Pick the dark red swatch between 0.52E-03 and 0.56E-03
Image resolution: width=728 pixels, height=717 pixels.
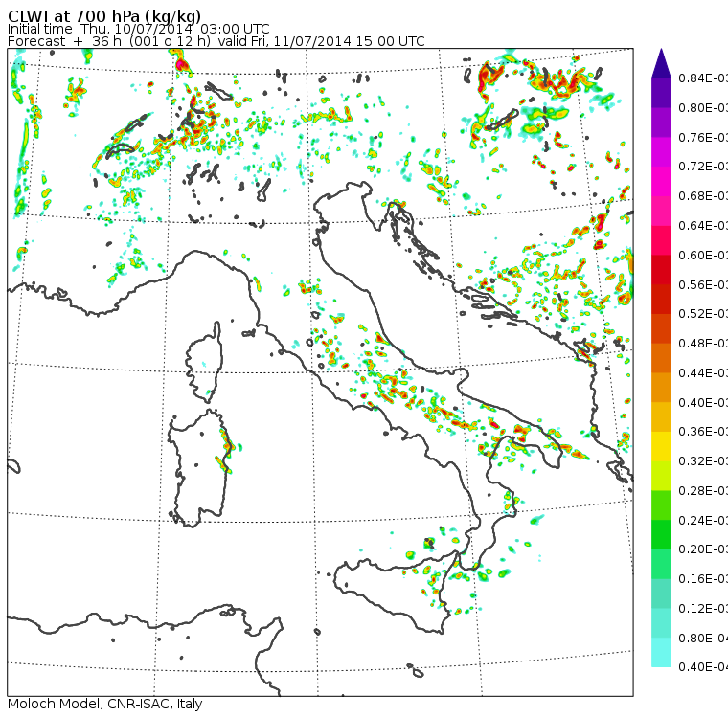661,300
